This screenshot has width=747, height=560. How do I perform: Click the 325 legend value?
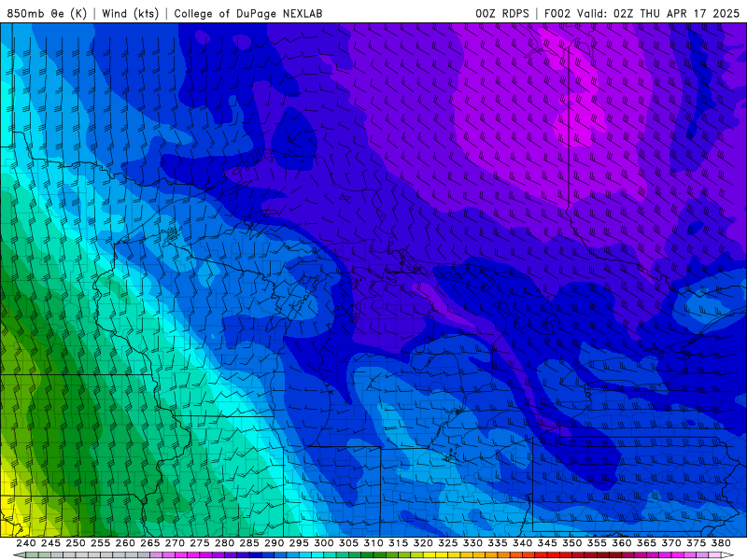pos(448,543)
